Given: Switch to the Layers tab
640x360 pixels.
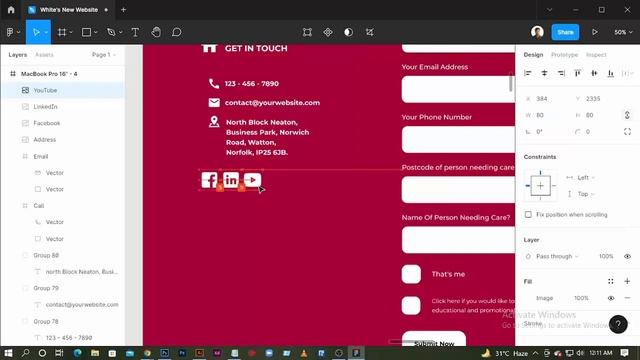Looking at the screenshot, I should point(18,55).
